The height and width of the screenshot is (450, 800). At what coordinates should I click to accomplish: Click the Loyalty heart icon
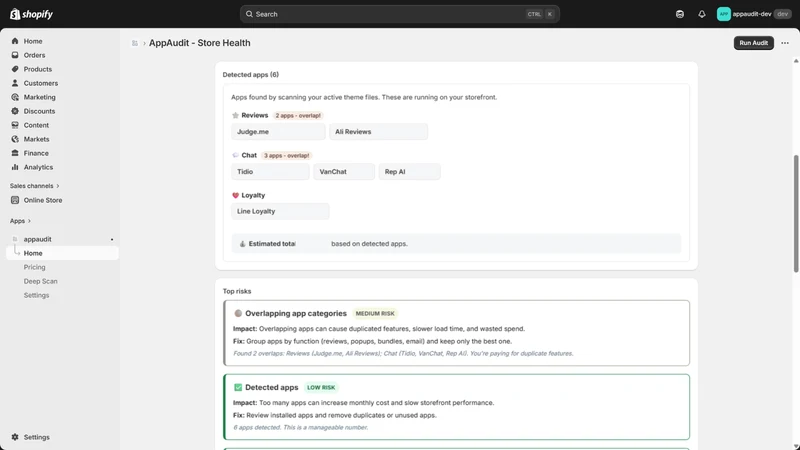(235, 195)
